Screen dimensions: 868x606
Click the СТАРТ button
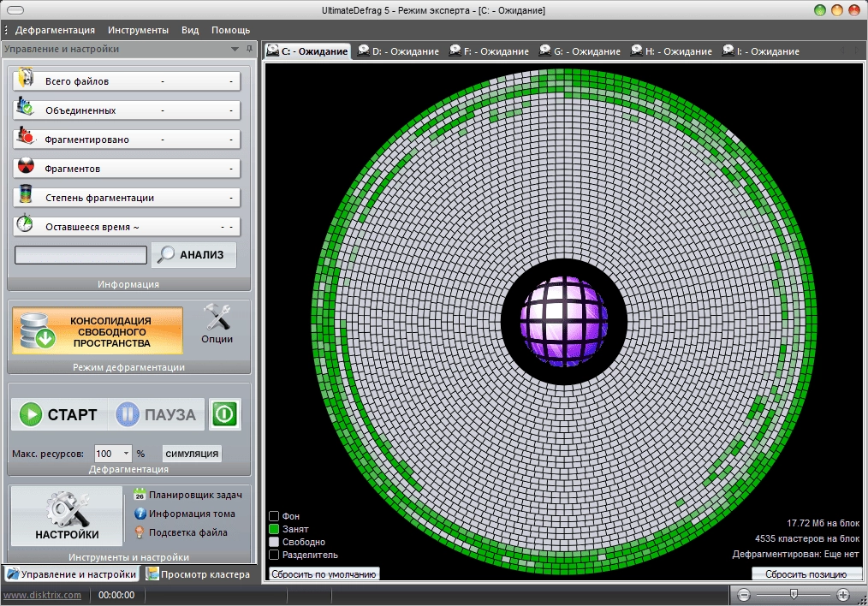59,414
